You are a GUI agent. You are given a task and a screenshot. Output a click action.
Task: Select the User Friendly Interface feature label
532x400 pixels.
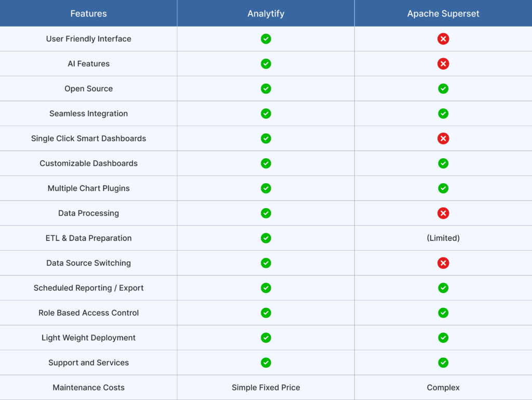click(88, 38)
